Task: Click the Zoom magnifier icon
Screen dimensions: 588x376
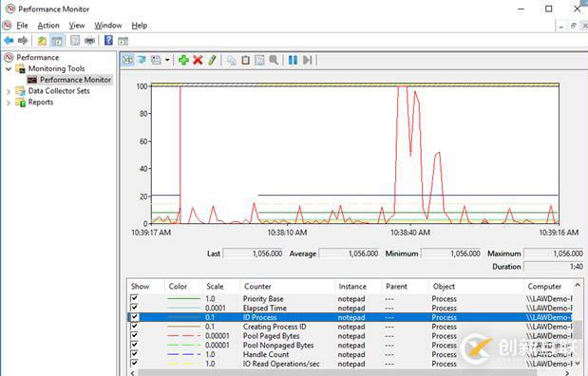Action: pos(274,60)
